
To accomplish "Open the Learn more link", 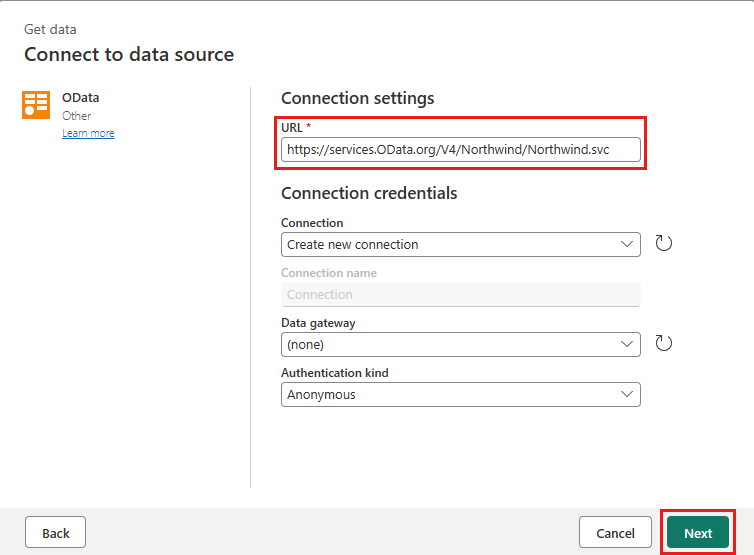I will click(88, 133).
